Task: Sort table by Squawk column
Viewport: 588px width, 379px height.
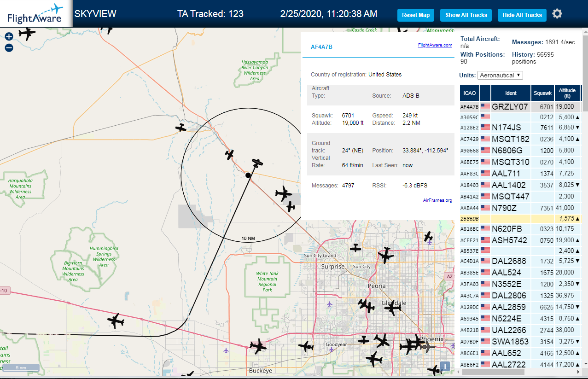Action: click(x=542, y=93)
